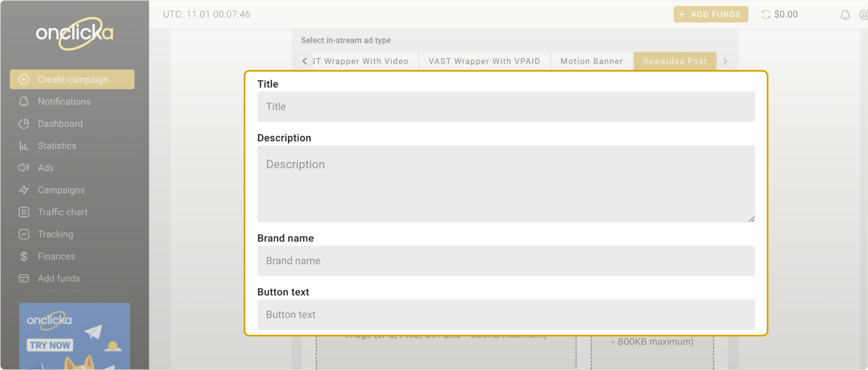Click the balance refresh icon
868x370 pixels.
coord(766,14)
